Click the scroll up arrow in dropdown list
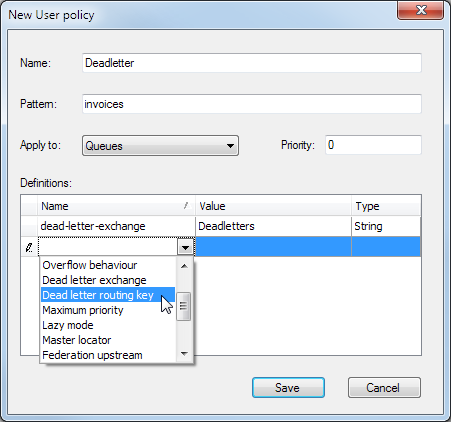Screen dimensions: 451x422 184,266
